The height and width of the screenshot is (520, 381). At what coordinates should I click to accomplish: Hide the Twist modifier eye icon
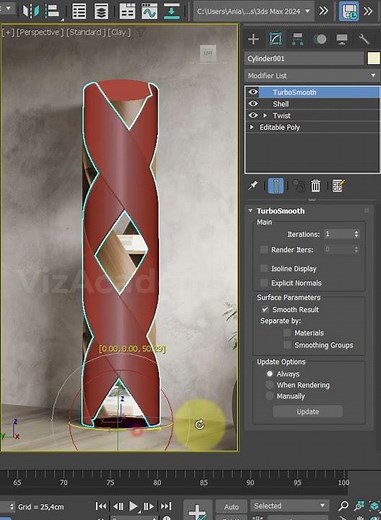[253, 115]
